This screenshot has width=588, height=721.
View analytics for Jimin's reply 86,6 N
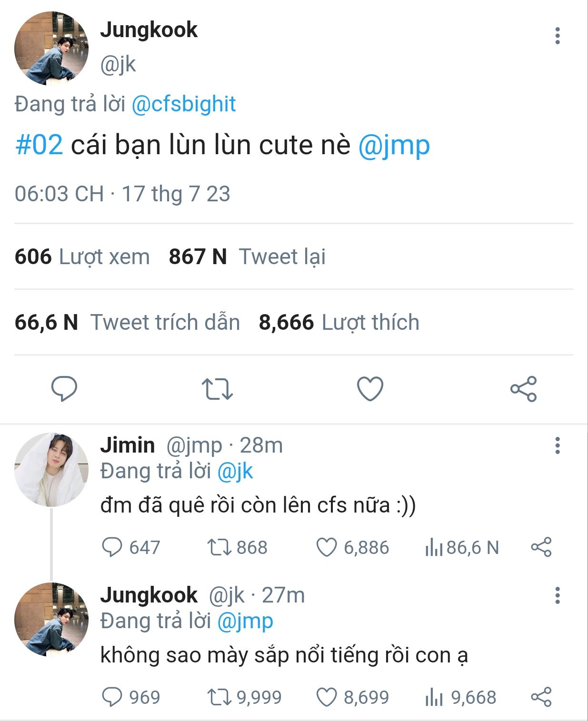click(x=434, y=548)
